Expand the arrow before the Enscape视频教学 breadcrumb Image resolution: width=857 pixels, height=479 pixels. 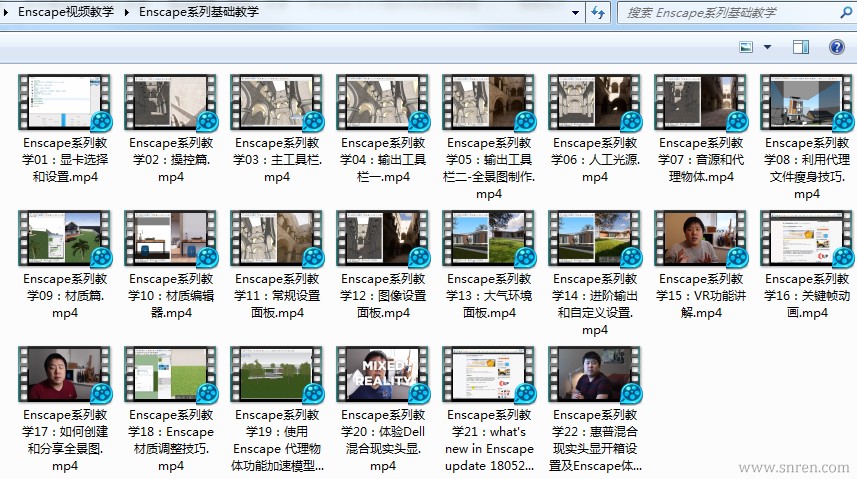6,12
